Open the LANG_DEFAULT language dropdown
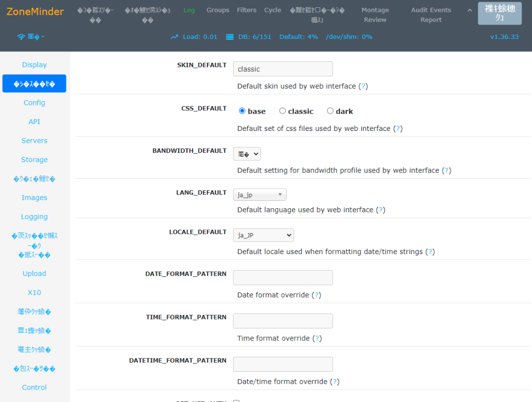532x402 pixels. pyautogui.click(x=260, y=194)
